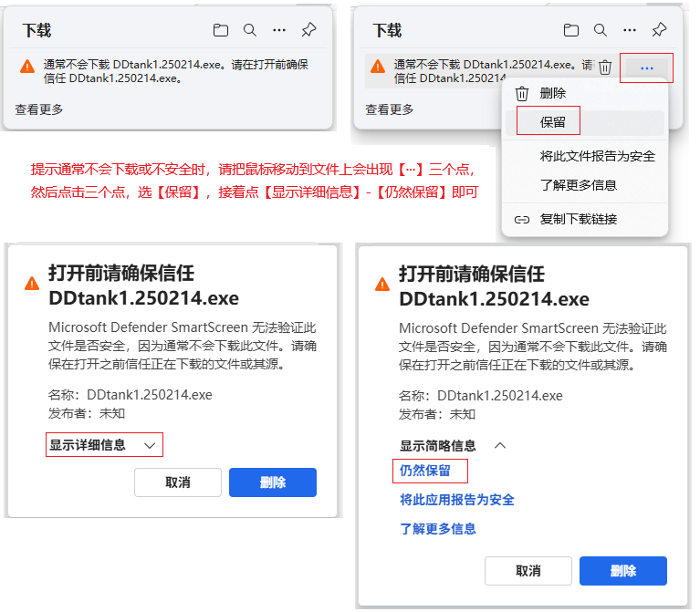This screenshot has width=700, height=612.
Task: Open more options dots in right downloads header
Action: 630,30
